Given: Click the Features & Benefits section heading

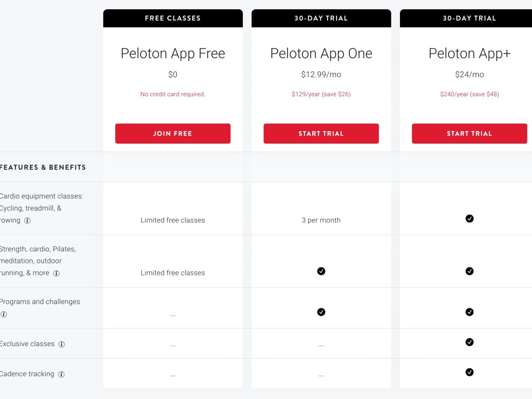Looking at the screenshot, I should coord(43,167).
